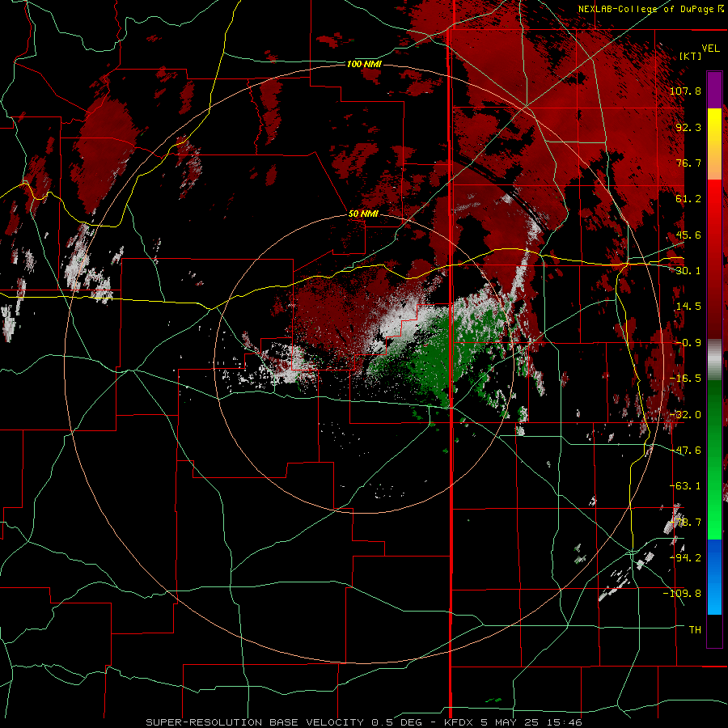Viewport: 728px width, 728px height.
Task: Click the 100 NMI range ring label
Action: (364, 64)
